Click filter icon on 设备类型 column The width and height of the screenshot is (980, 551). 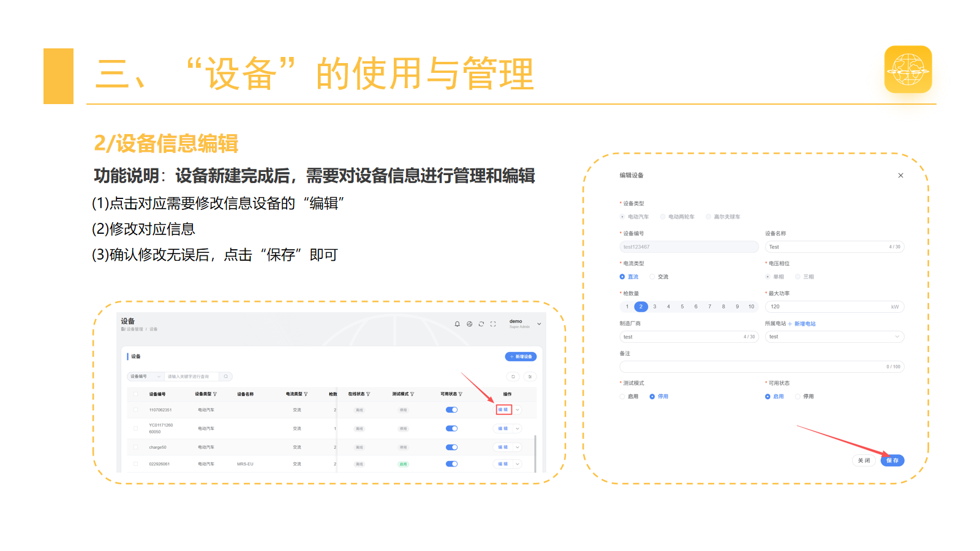pos(215,394)
